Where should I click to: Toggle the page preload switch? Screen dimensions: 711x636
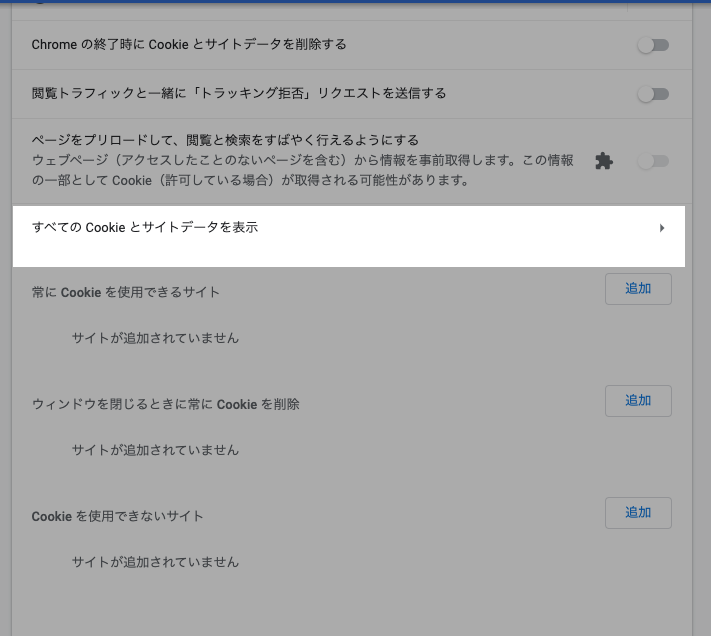(653, 161)
